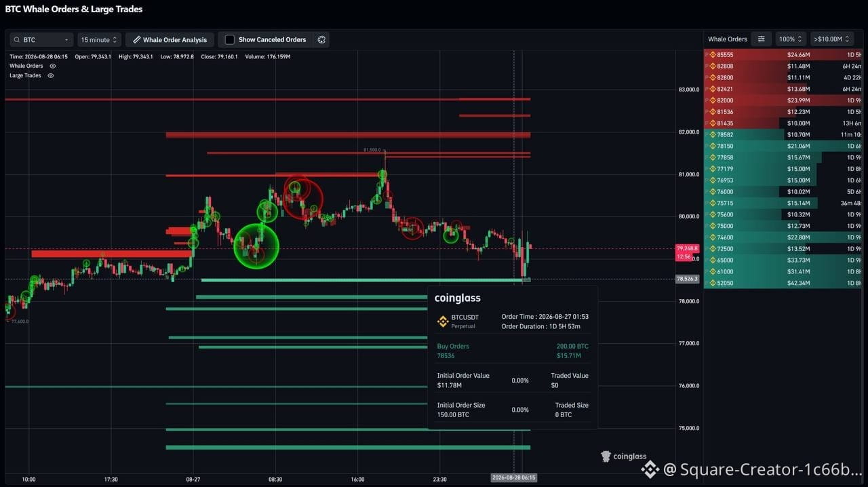Click the Volume: 176.159M readout
Screen dimensions: 868x487
tap(268, 57)
